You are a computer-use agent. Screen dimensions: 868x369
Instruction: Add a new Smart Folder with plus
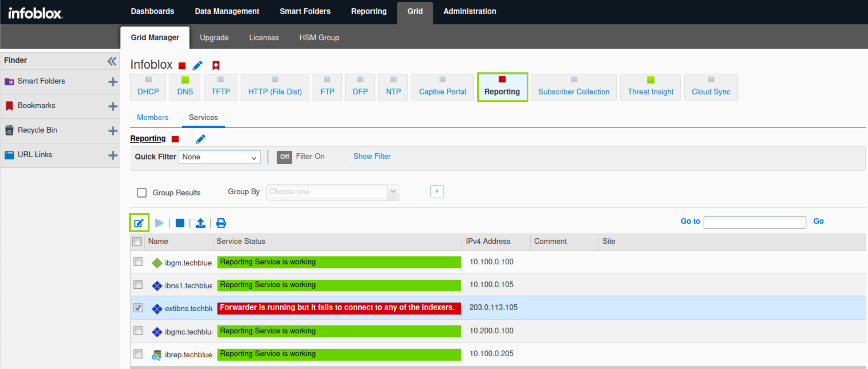coord(113,82)
